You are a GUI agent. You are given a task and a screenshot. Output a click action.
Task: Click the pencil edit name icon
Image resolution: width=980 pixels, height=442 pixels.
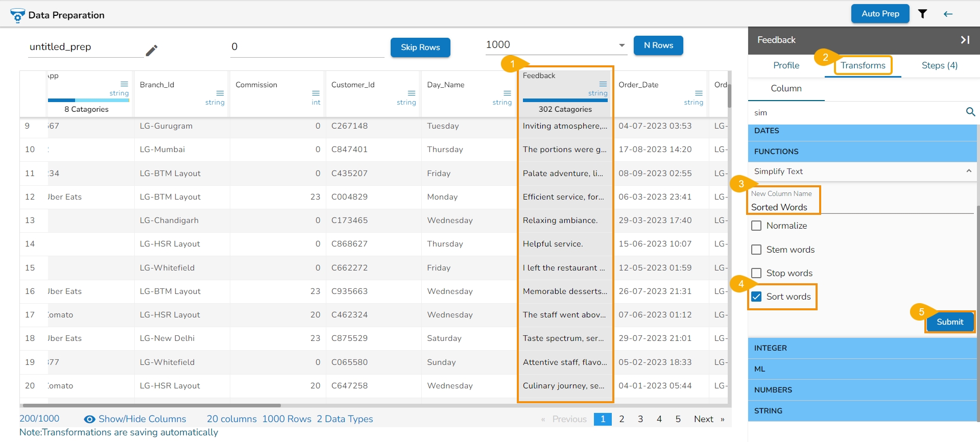pyautogui.click(x=152, y=50)
